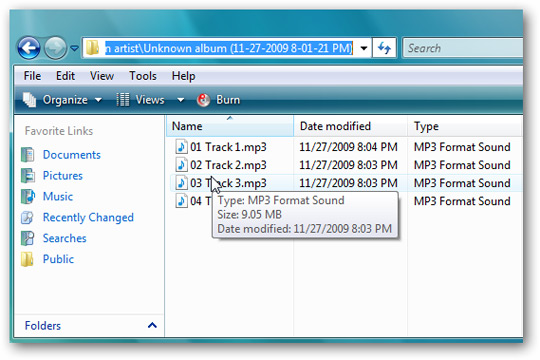Open the Edit menu
The height and width of the screenshot is (360, 540).
(65, 76)
